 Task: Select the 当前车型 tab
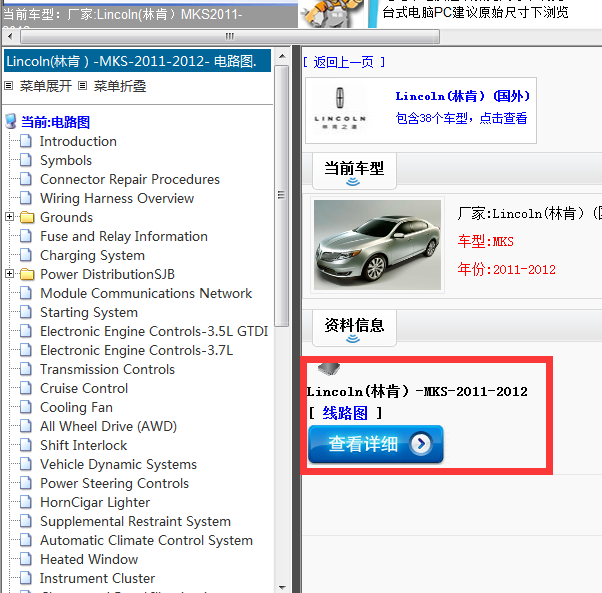pyautogui.click(x=354, y=171)
